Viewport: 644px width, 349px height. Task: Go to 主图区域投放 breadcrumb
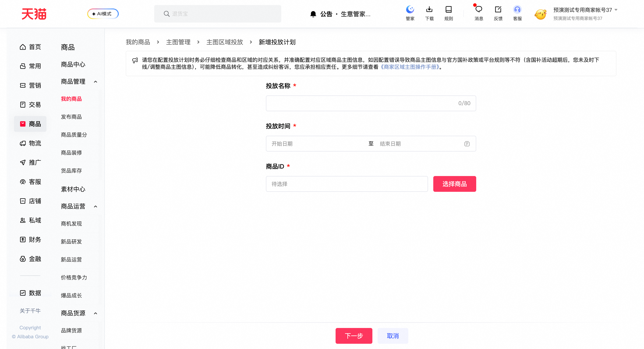(x=225, y=42)
